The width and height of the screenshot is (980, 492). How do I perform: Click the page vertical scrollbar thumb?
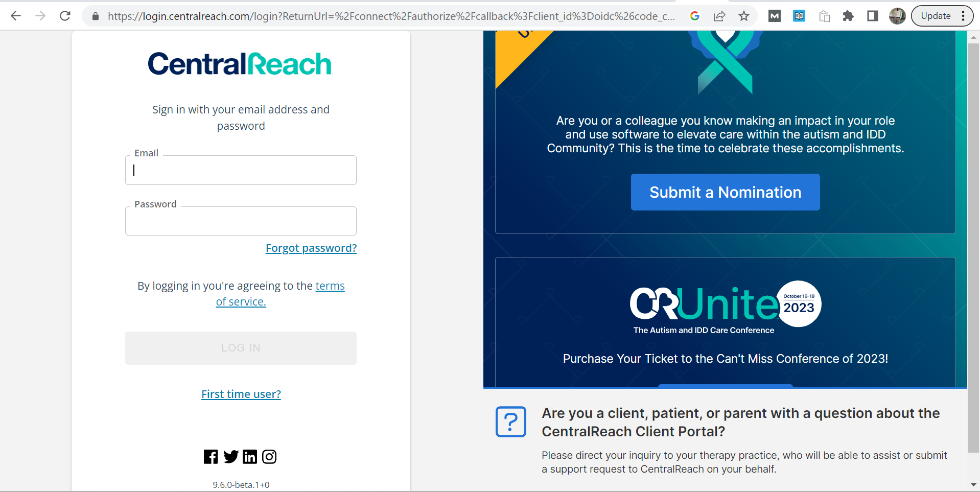point(974,248)
